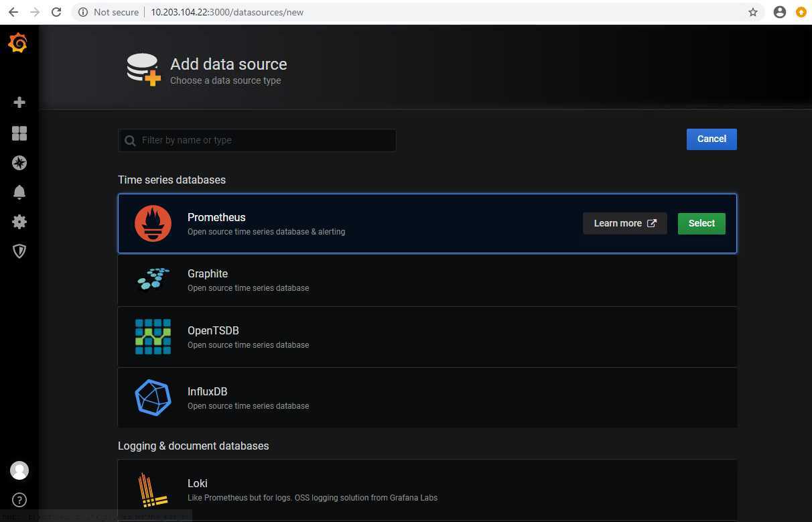812x522 pixels.
Task: Select the Prometheus data source
Action: pyautogui.click(x=701, y=224)
